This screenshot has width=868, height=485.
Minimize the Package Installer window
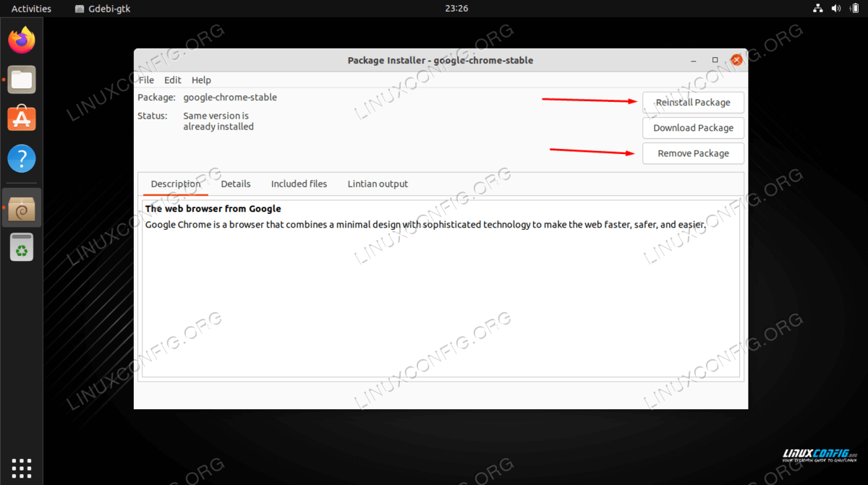(693, 60)
